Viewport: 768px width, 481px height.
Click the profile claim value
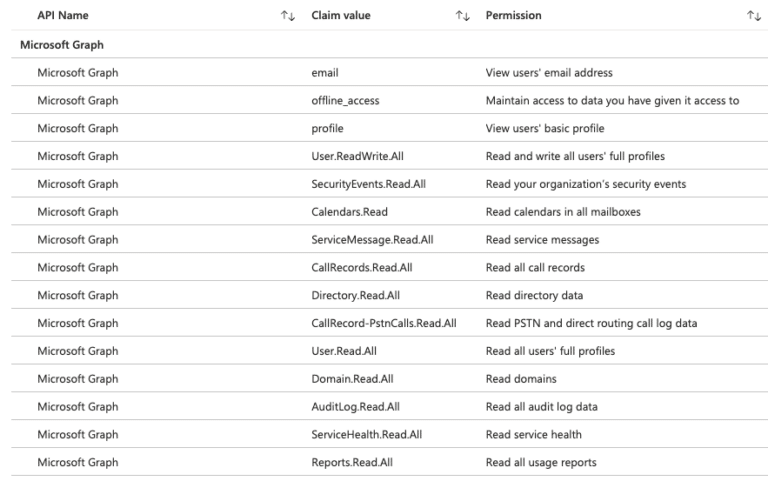pyautogui.click(x=327, y=128)
